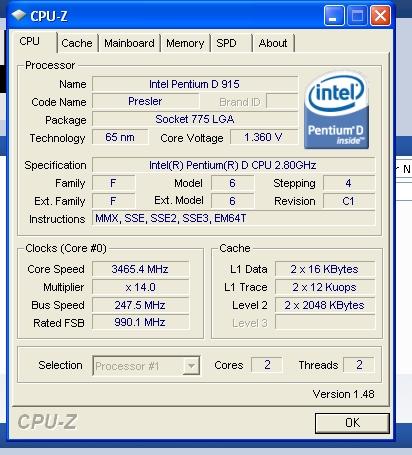Screen dimensions: 412x455
Task: Click the Intel Pentium D logo
Action: pyautogui.click(x=336, y=110)
